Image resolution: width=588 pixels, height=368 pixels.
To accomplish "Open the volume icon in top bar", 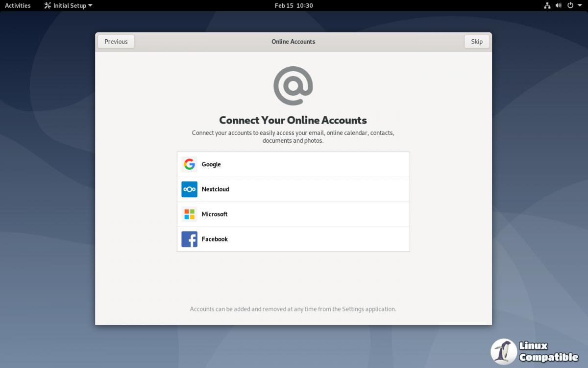I will (x=559, y=5).
